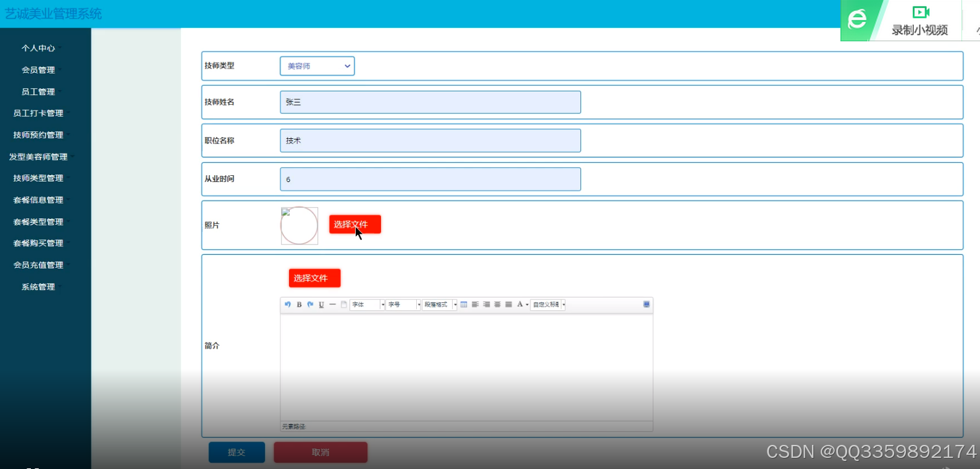
Task: Open the 技师类型 dropdown showing 美容师
Action: pyautogui.click(x=317, y=66)
